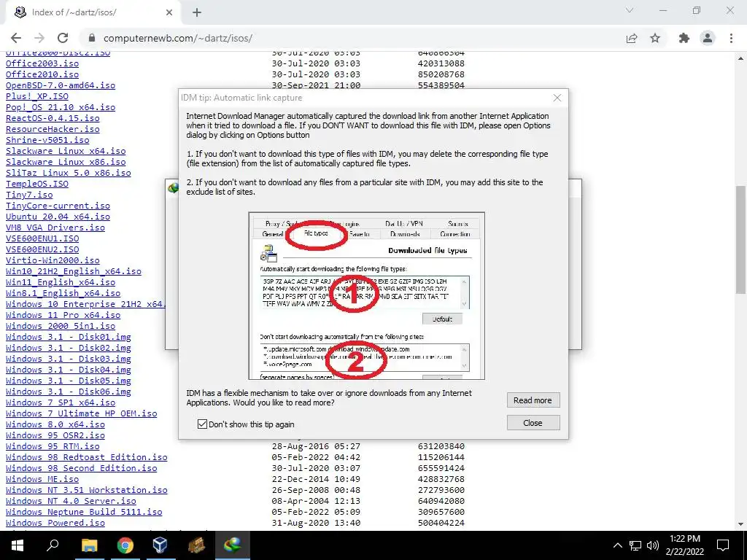Click Windows_Neptune_Build_5111.iso
The height and width of the screenshot is (560, 747).
point(84,513)
